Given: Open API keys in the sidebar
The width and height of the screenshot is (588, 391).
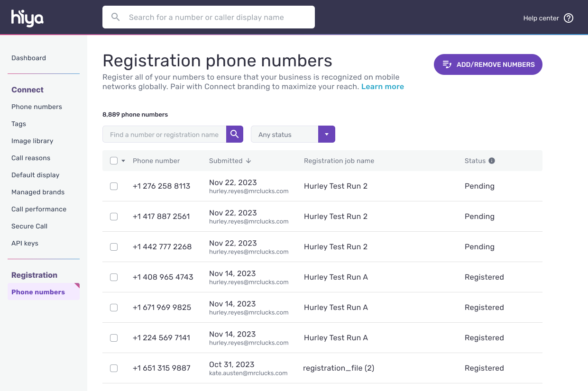Looking at the screenshot, I should (x=25, y=243).
